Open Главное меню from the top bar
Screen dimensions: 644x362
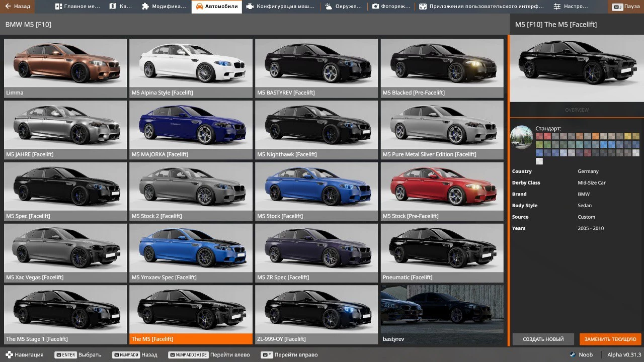77,7
